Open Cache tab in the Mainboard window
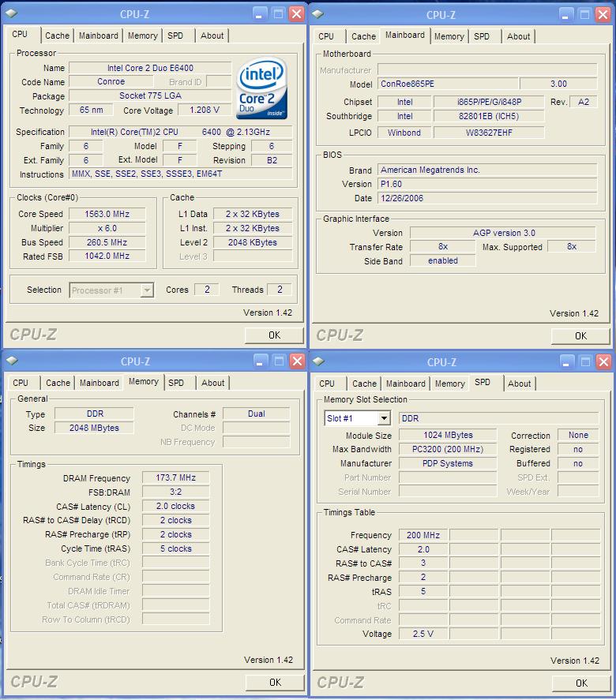This screenshot has width=616, height=700. point(363,36)
